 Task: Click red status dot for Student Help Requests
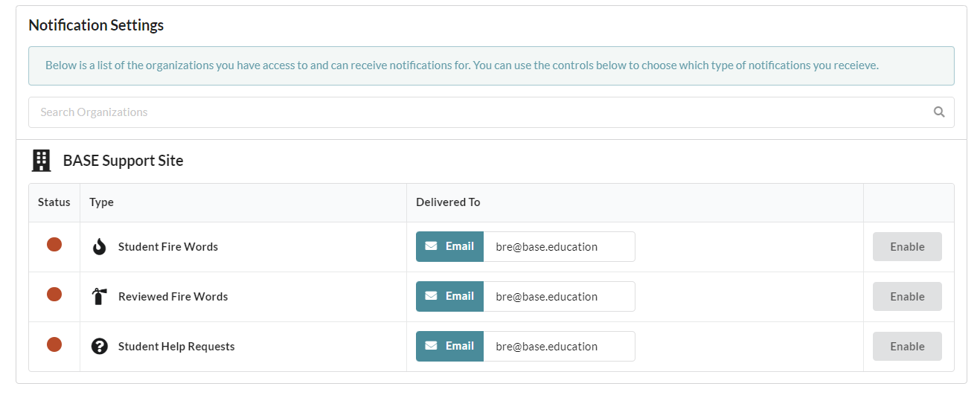point(54,344)
